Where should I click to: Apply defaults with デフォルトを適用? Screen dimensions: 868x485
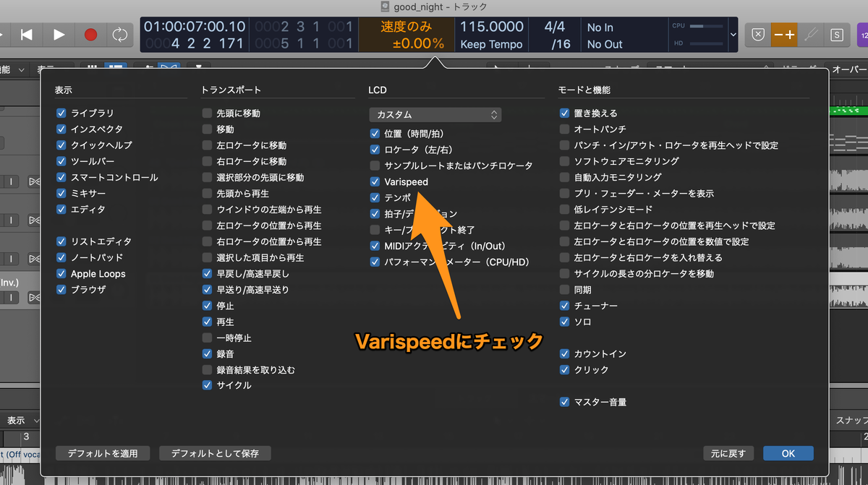pos(103,453)
